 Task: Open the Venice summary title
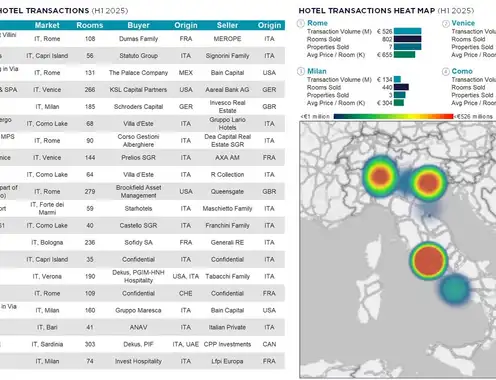[x=463, y=23]
